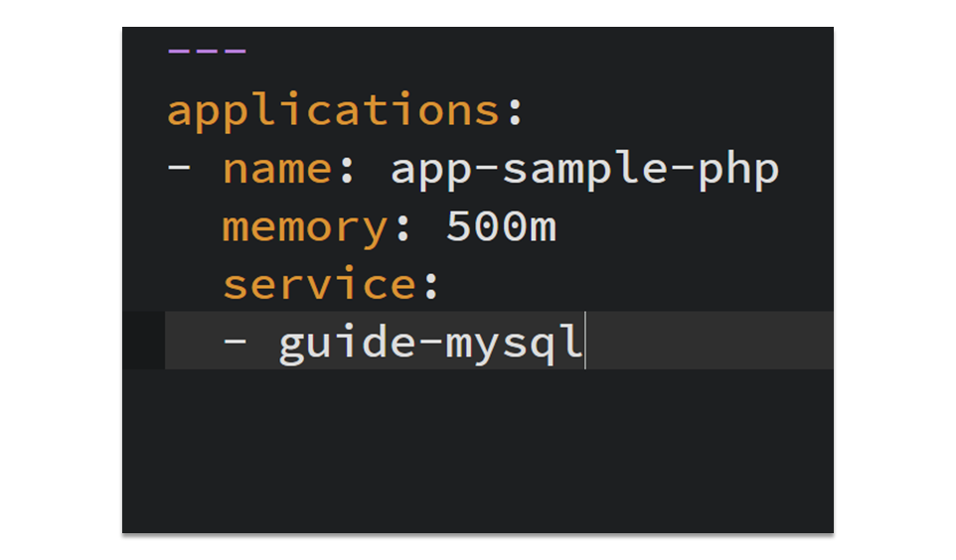Select the name key

[x=277, y=170]
